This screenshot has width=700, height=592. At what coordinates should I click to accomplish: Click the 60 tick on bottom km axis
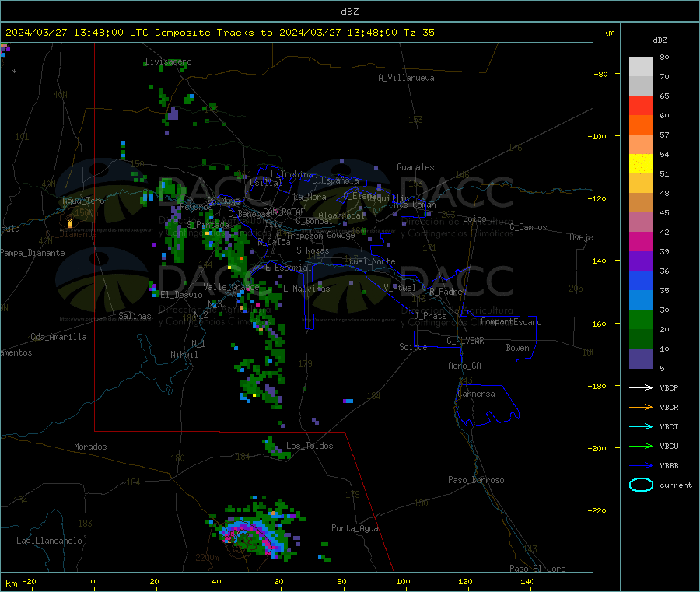pos(278,581)
